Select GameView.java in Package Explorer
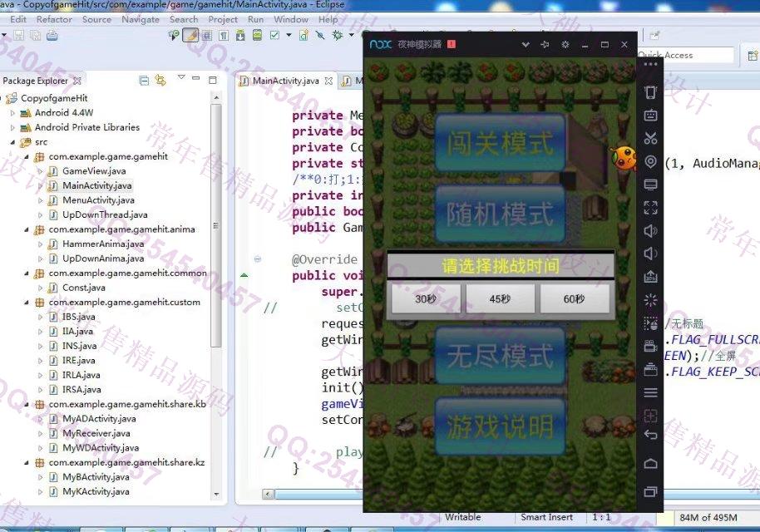 click(94, 171)
